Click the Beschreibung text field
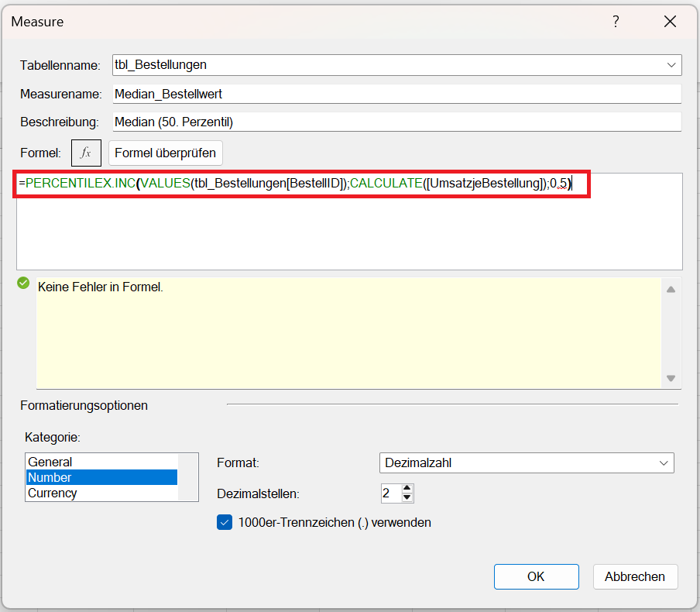 click(395, 122)
